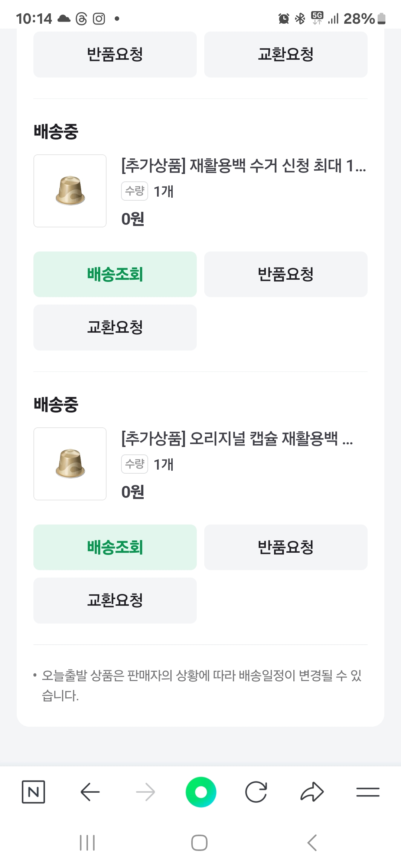Tap the browser forward arrow
This screenshot has width=401, height=868.
(145, 792)
